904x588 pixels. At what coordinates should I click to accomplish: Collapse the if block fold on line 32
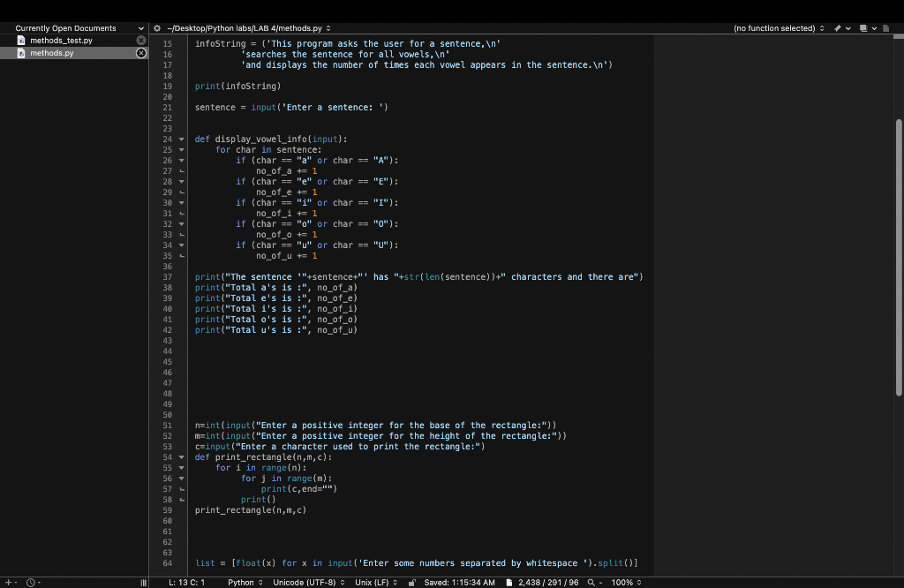(x=182, y=224)
